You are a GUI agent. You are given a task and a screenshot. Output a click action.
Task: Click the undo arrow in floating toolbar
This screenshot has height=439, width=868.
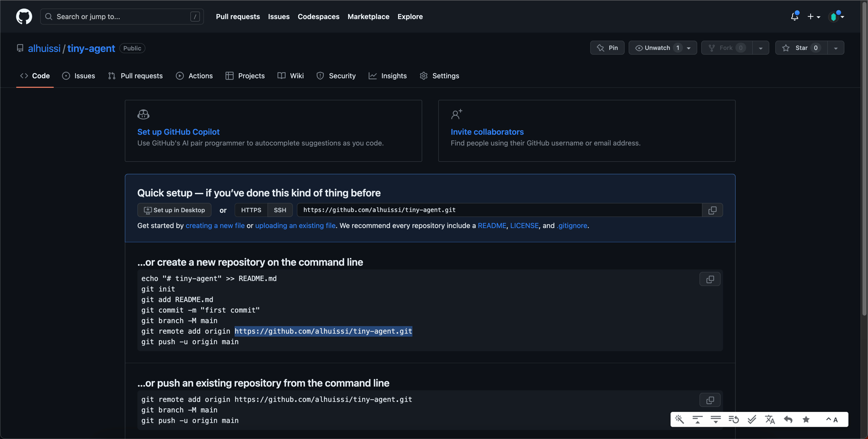point(788,420)
